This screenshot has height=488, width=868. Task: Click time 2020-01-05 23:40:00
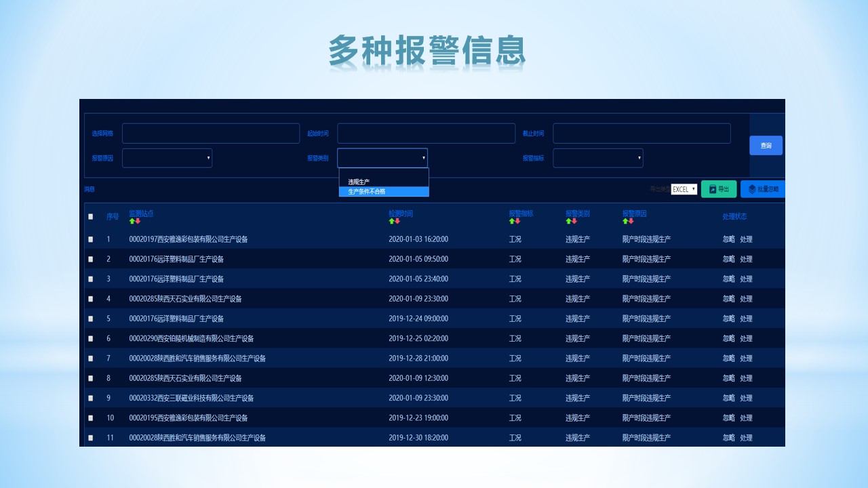pyautogui.click(x=418, y=279)
